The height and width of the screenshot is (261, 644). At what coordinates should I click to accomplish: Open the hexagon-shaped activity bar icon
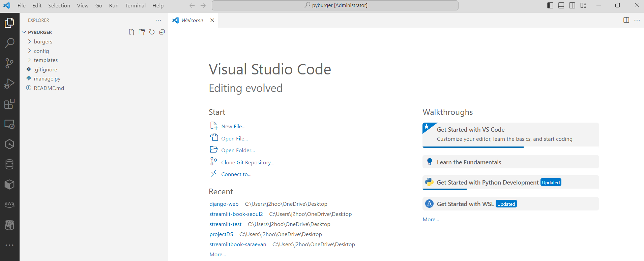(x=9, y=144)
